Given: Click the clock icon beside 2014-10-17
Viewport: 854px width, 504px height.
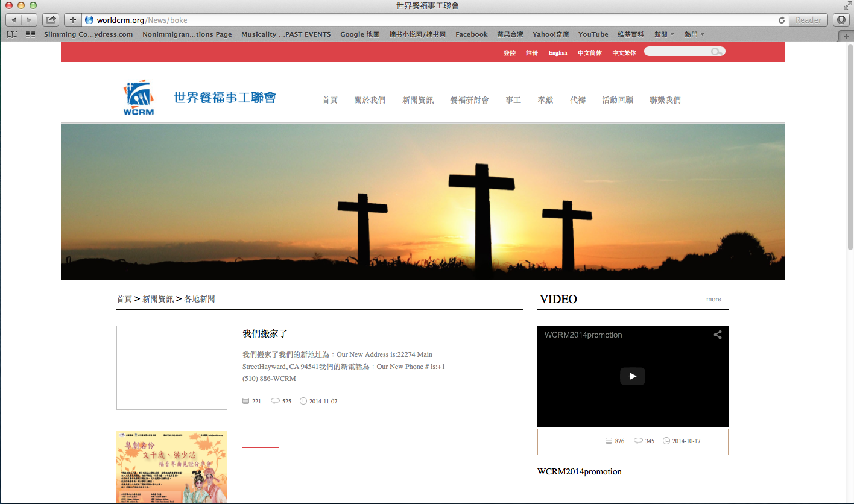Looking at the screenshot, I should pyautogui.click(x=666, y=441).
